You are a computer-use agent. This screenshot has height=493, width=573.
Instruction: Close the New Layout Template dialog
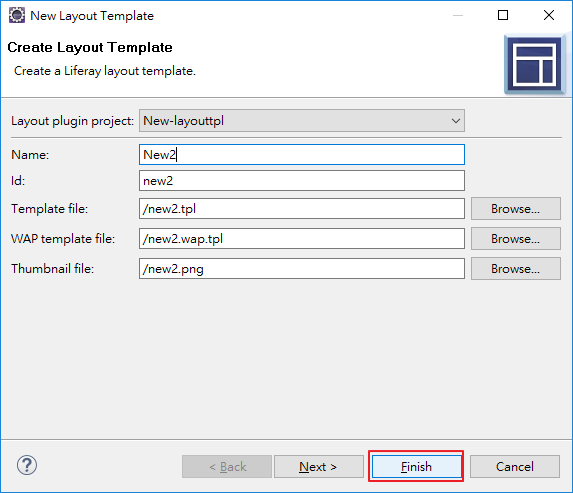[549, 15]
